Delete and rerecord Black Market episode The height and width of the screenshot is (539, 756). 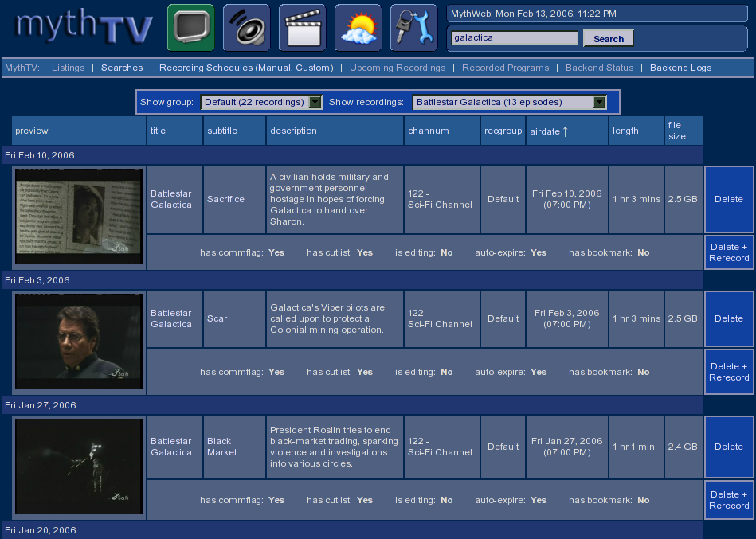(x=729, y=500)
